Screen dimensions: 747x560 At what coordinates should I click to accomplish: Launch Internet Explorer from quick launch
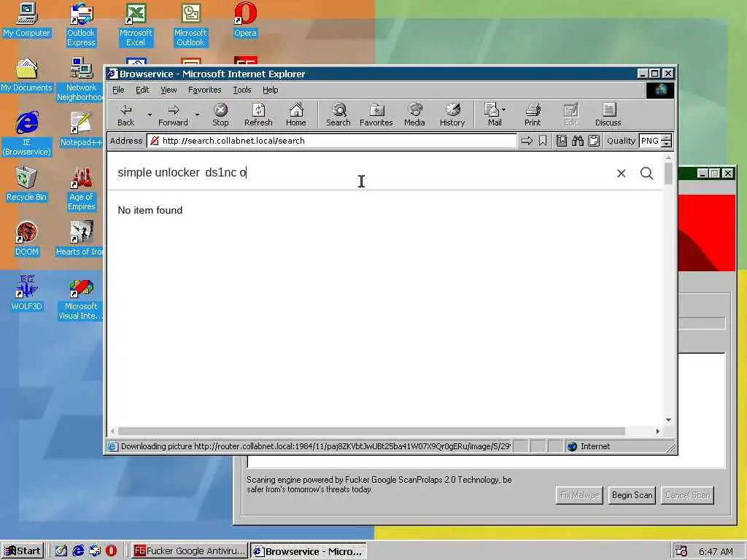pyautogui.click(x=77, y=551)
